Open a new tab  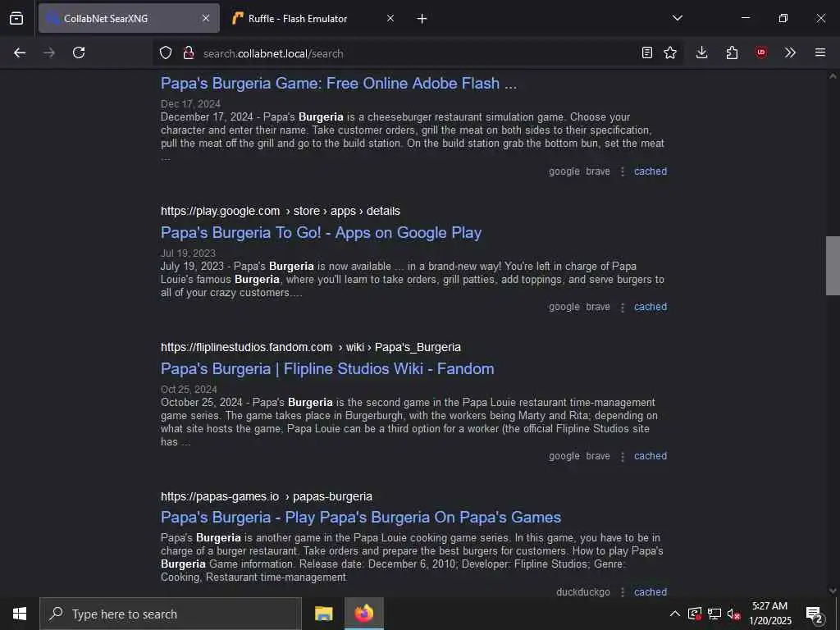422,19
